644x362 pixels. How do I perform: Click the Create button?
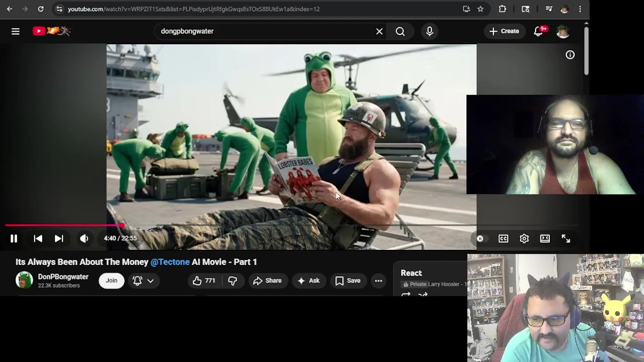click(504, 31)
